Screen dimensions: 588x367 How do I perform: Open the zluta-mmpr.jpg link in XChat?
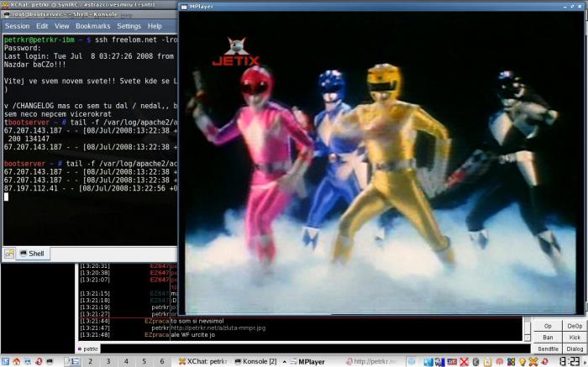[x=218, y=328]
